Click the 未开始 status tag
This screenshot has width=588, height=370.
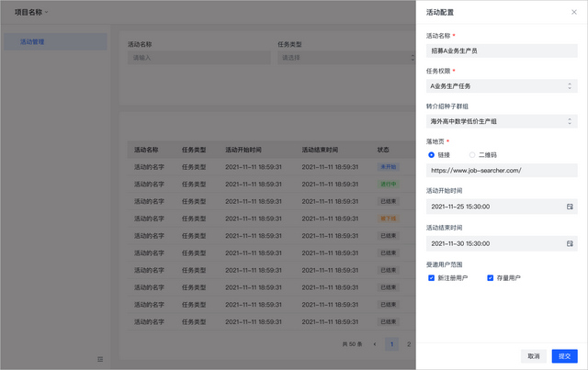388,167
